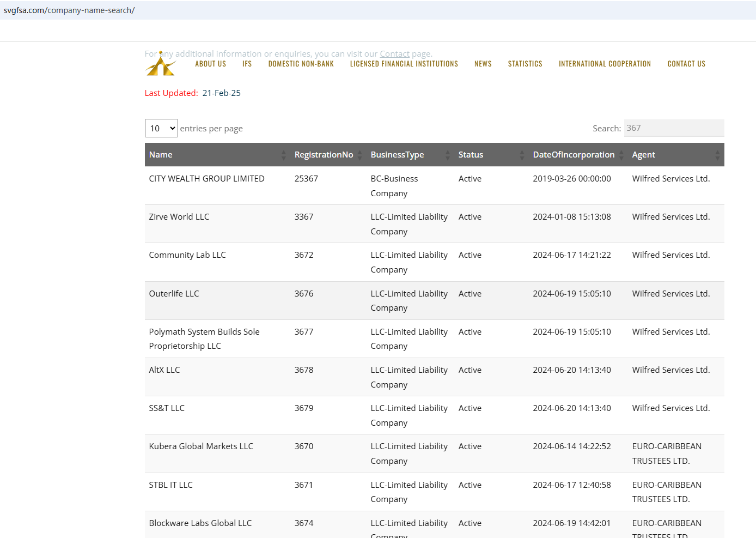756x538 pixels.
Task: Open Domestic Non-Bank menu
Action: (301, 64)
